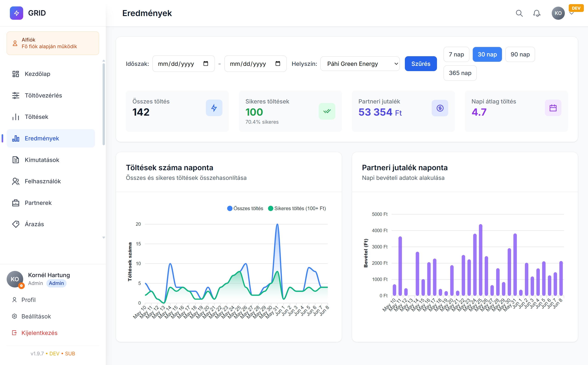This screenshot has height=365, width=588.
Task: Toggle Összes töltés legend series
Action: point(245,208)
